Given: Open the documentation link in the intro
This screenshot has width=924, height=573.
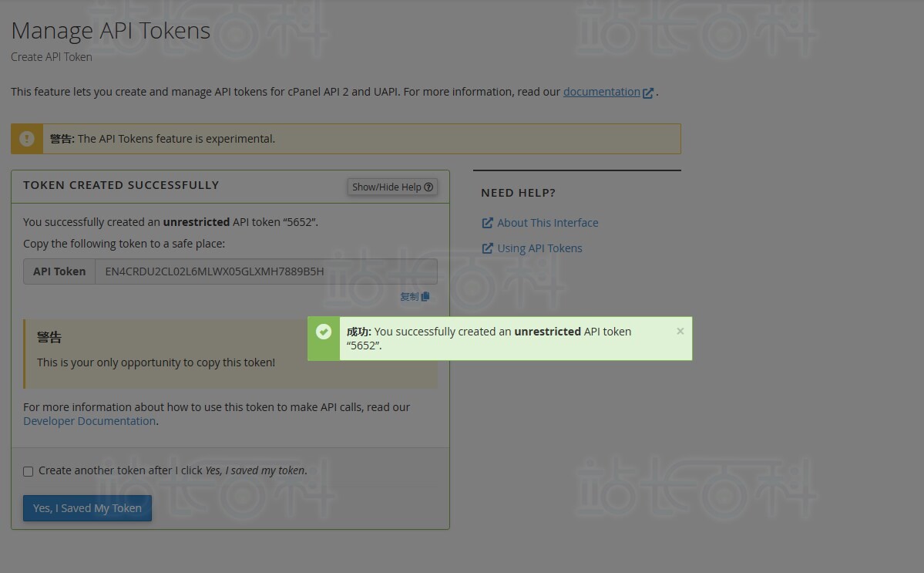Looking at the screenshot, I should 602,92.
